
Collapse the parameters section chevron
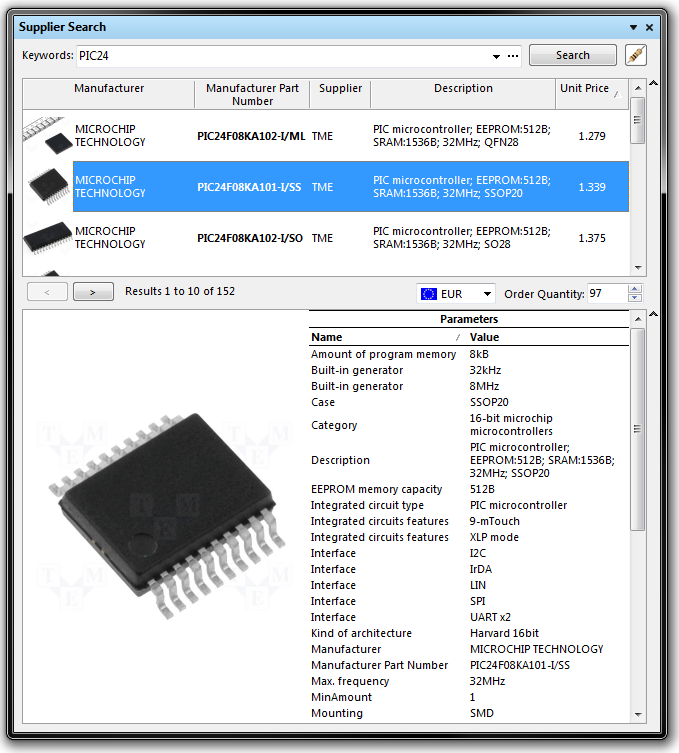[654, 314]
